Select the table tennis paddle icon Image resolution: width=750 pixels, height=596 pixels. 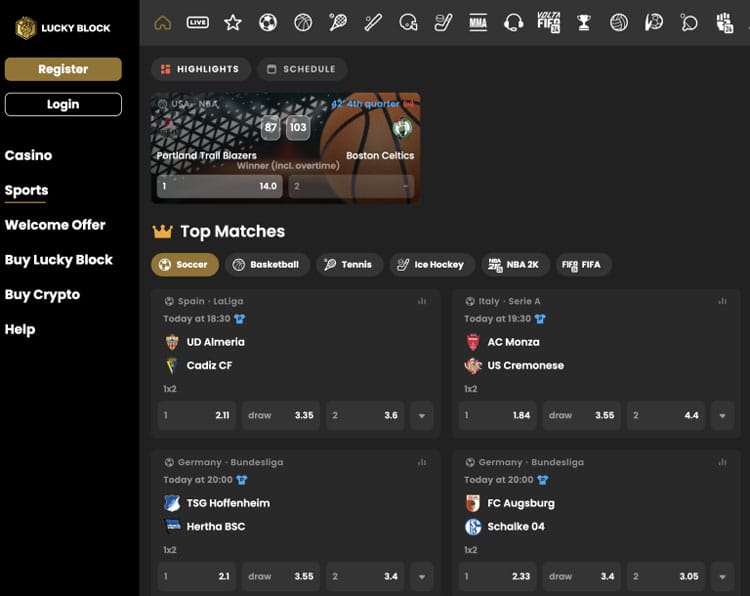[689, 22]
